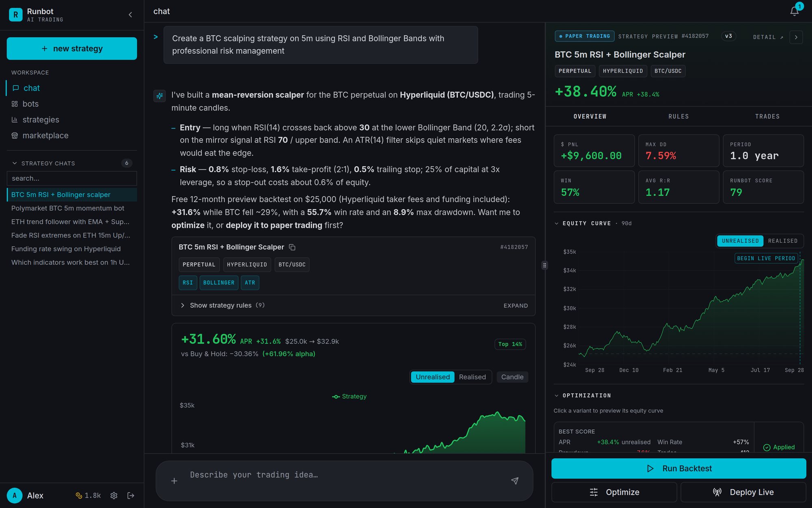Click the EXPAND label on strategy card
This screenshot has width=812, height=508.
tap(516, 306)
